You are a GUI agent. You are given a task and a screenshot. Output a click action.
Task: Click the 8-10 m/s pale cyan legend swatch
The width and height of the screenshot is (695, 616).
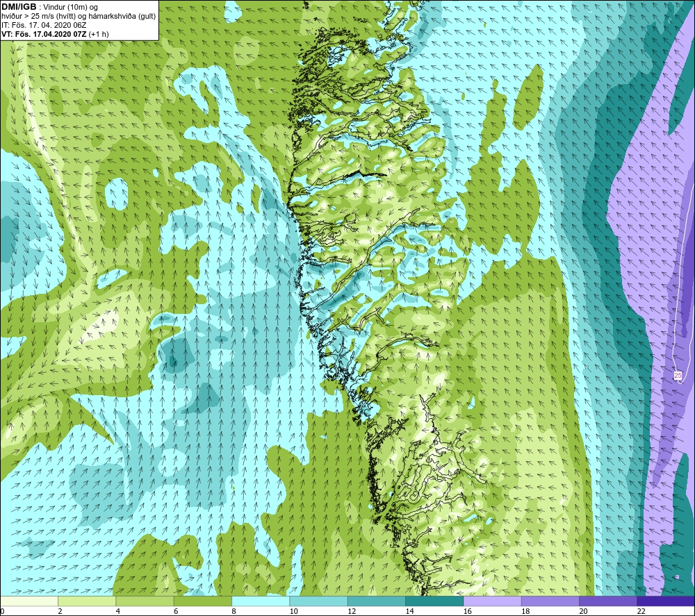[261, 601]
